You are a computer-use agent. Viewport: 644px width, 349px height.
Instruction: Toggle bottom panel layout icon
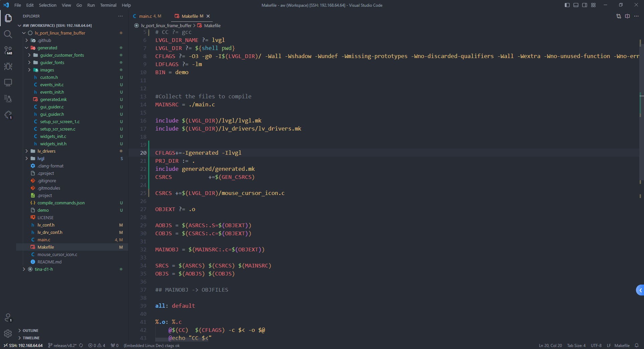(x=576, y=5)
